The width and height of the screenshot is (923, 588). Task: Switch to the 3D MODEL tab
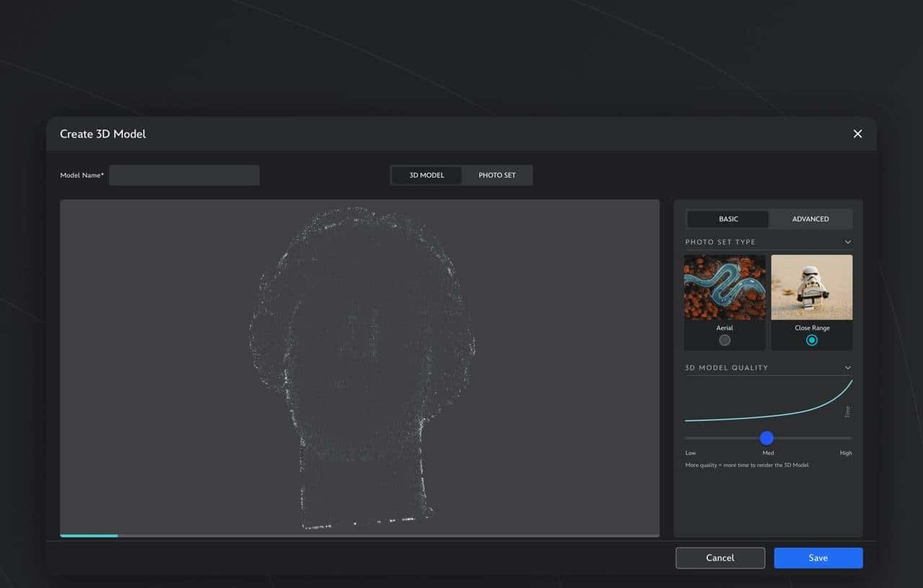(x=426, y=175)
